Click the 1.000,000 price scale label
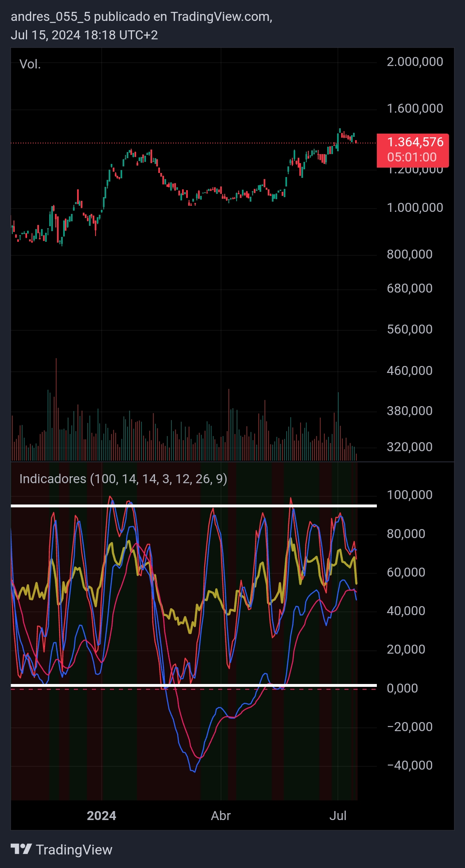 (x=415, y=208)
